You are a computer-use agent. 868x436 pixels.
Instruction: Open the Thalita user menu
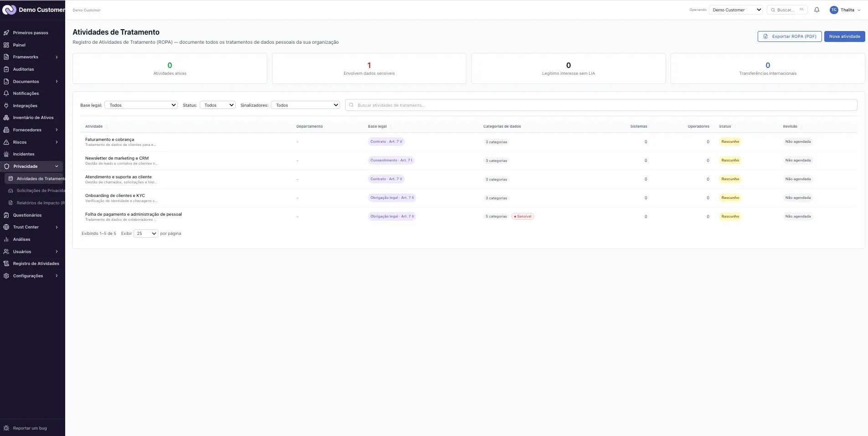click(846, 10)
